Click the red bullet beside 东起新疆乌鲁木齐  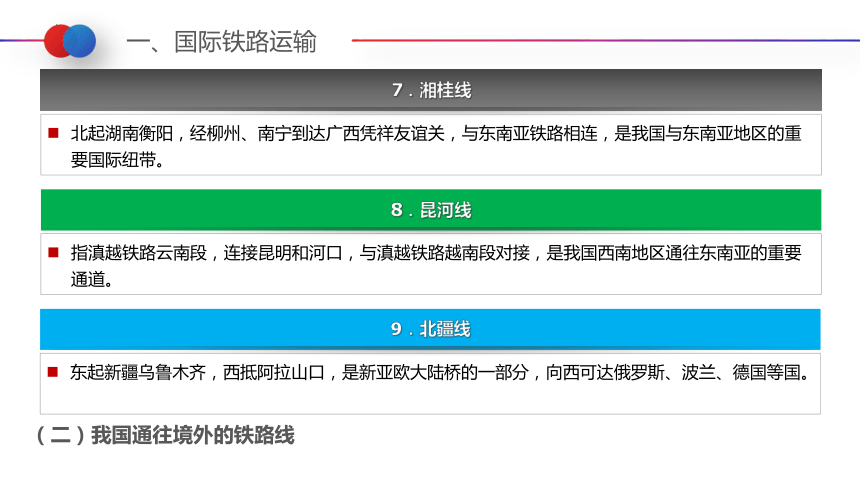(53, 372)
